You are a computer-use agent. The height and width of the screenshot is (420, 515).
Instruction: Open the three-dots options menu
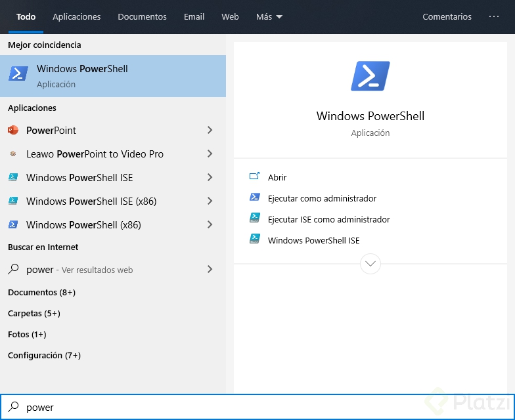[494, 16]
